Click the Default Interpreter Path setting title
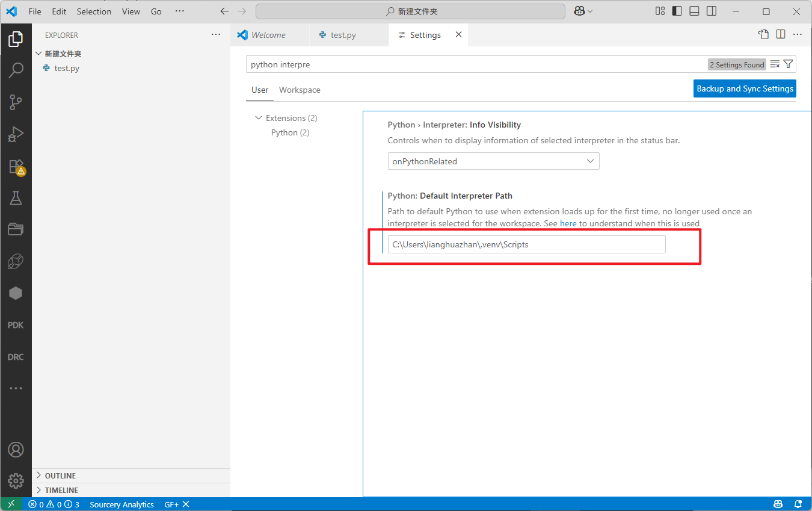This screenshot has width=812, height=511. [450, 196]
